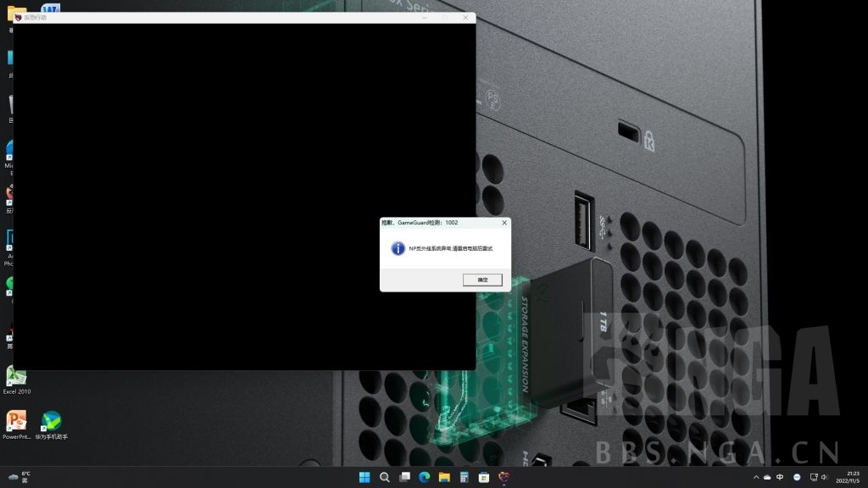Toggle network settings from the tray network icon
868x488 pixels.
tap(815, 478)
